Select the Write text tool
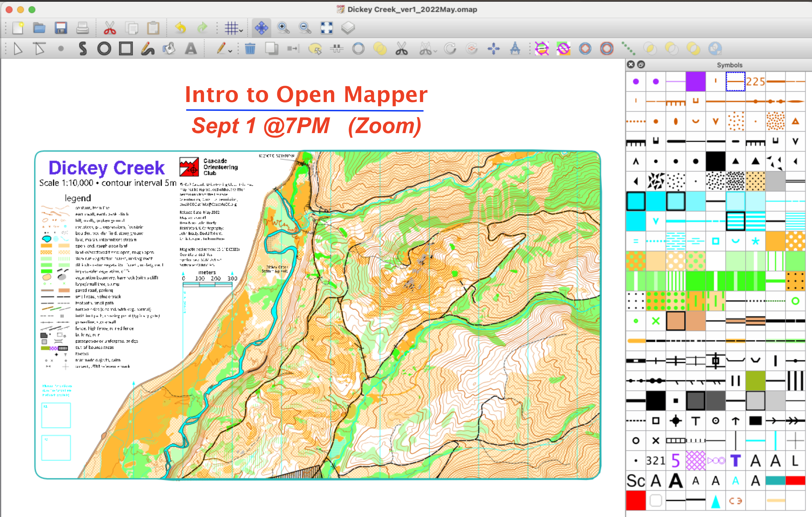This screenshot has width=812, height=517. [x=191, y=49]
